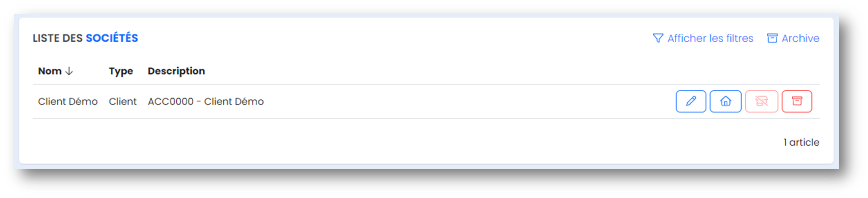The width and height of the screenshot is (868, 198).
Task: Click the 1 article count label
Action: [x=801, y=142]
